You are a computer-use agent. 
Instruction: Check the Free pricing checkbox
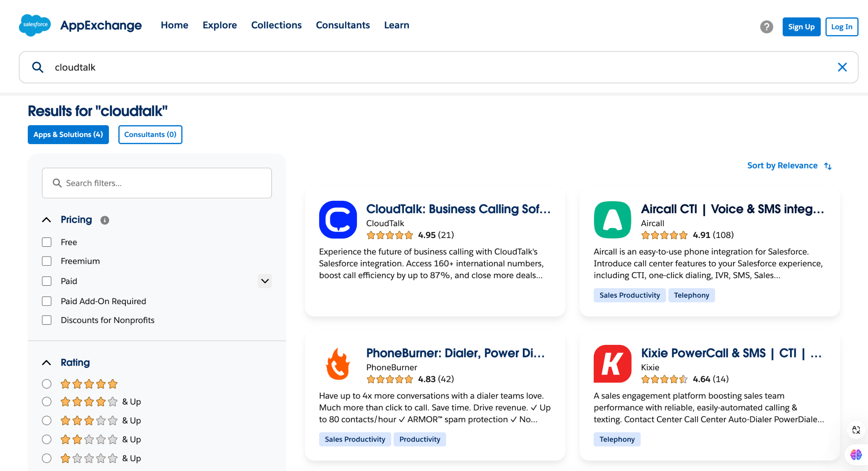(x=47, y=242)
